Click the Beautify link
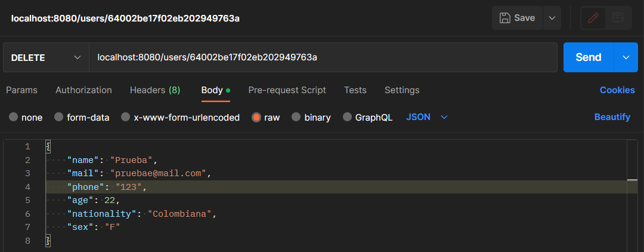Viewport: 644px width, 252px height. (612, 117)
